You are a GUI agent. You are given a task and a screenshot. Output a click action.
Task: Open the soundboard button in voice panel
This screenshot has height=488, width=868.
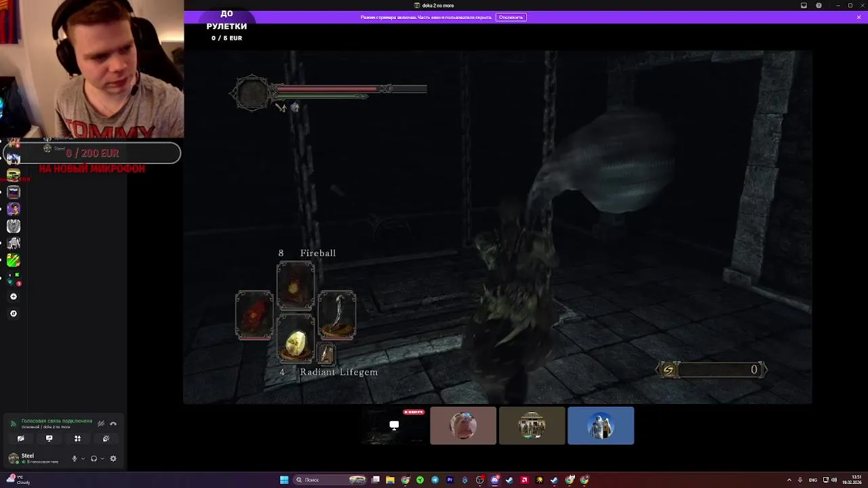point(106,439)
